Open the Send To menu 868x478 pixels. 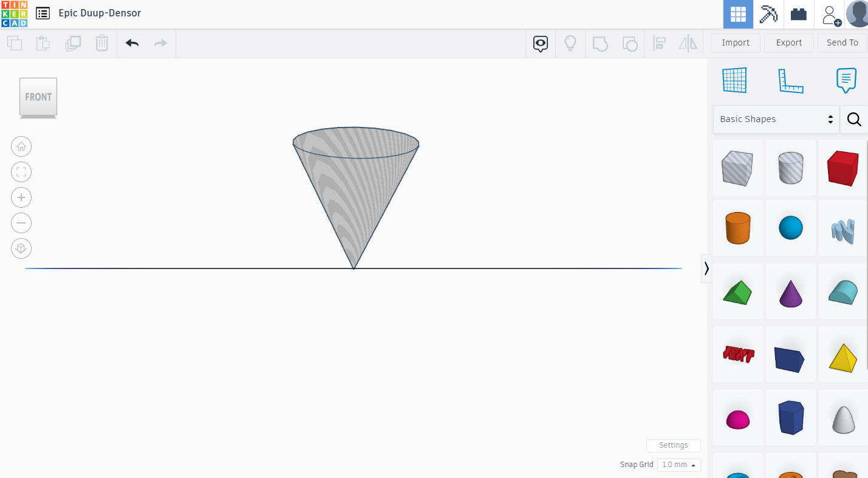point(842,43)
